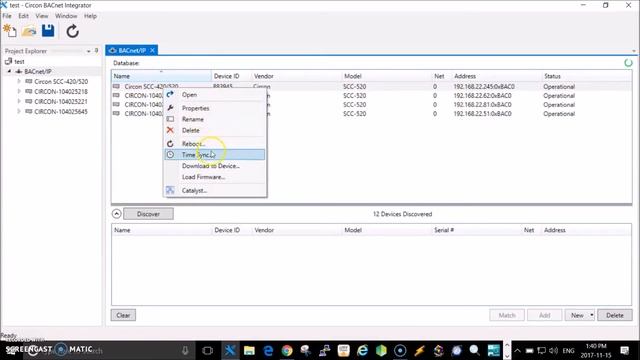The image size is (640, 360).
Task: Expand CIRCON-104025218 tree node
Action: 19,91
